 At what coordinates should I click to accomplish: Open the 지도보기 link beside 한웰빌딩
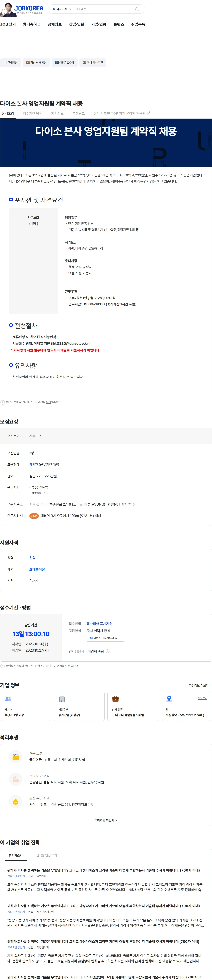tap(127, 505)
